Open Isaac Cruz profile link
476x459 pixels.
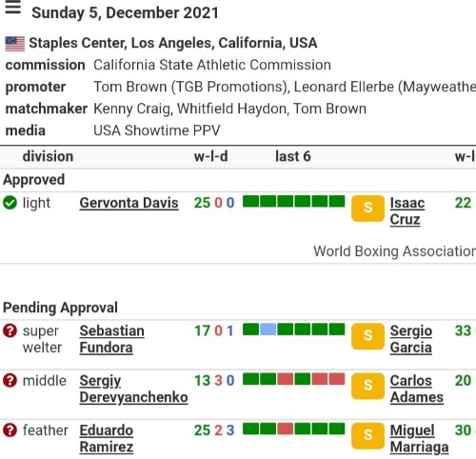(x=407, y=211)
